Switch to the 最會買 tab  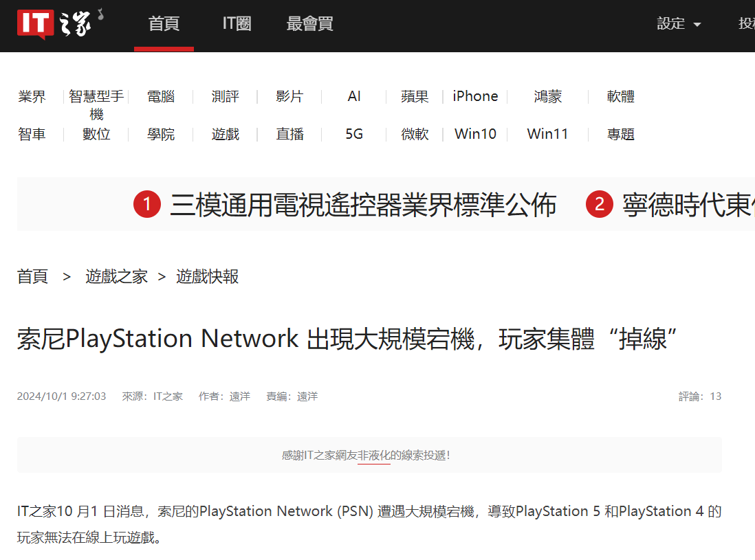[309, 23]
